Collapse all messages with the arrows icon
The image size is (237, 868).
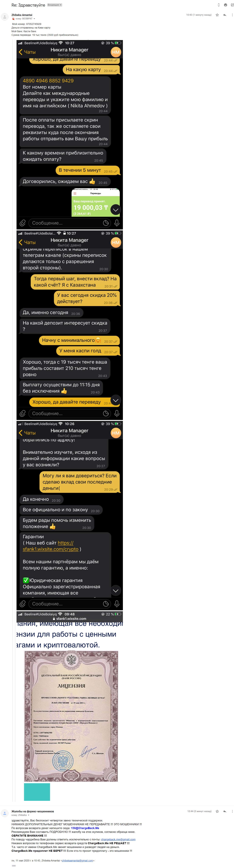[x=219, y=5]
